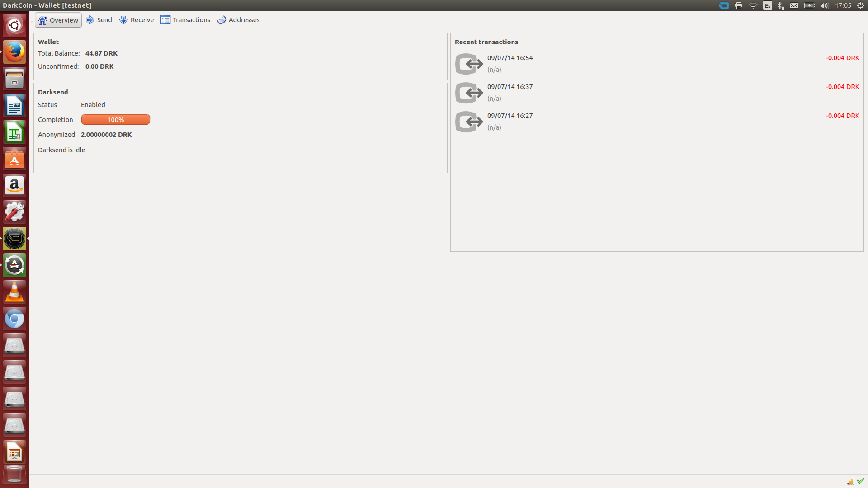
Task: Select the 09/07/14 16:54 transaction date
Action: (510, 58)
